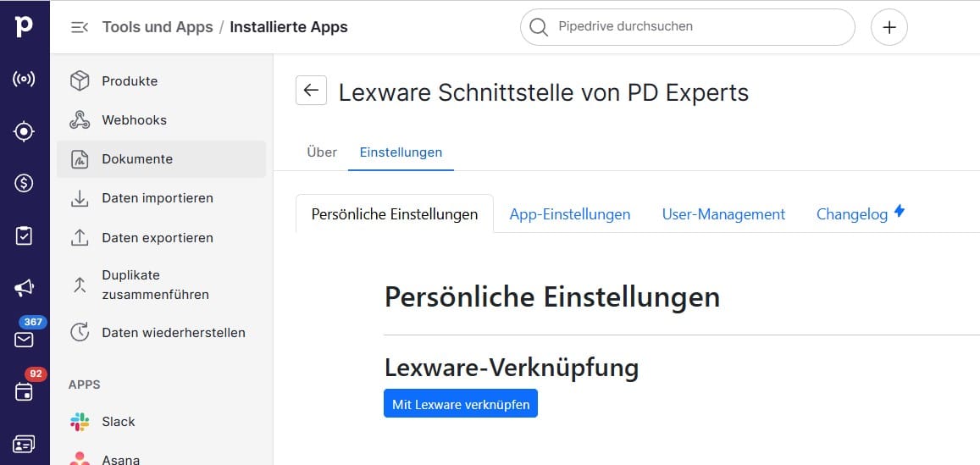Click the Daten wiederherstellen clock icon
This screenshot has width=980, height=465.
[x=80, y=333]
